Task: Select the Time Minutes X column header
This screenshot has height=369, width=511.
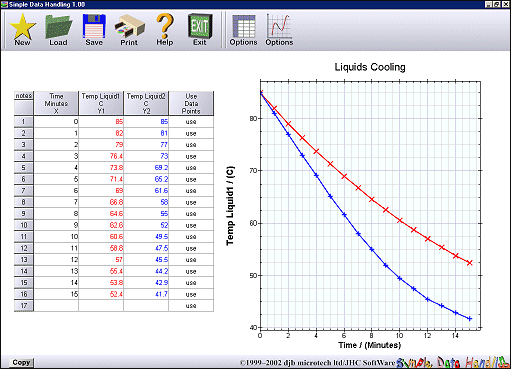Action: click(56, 103)
